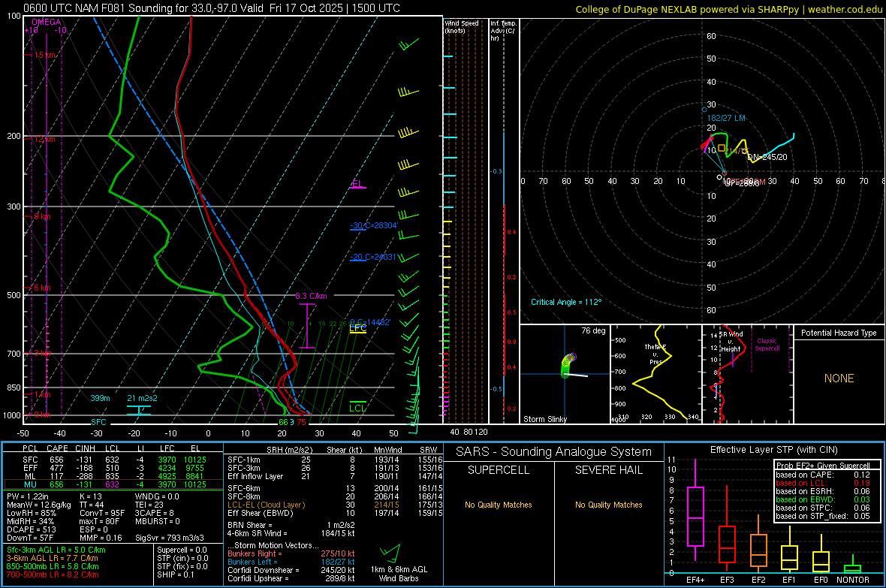Viewport: 886px width, 588px height.
Task: Click the '15 km' height label
Action: 45,55
